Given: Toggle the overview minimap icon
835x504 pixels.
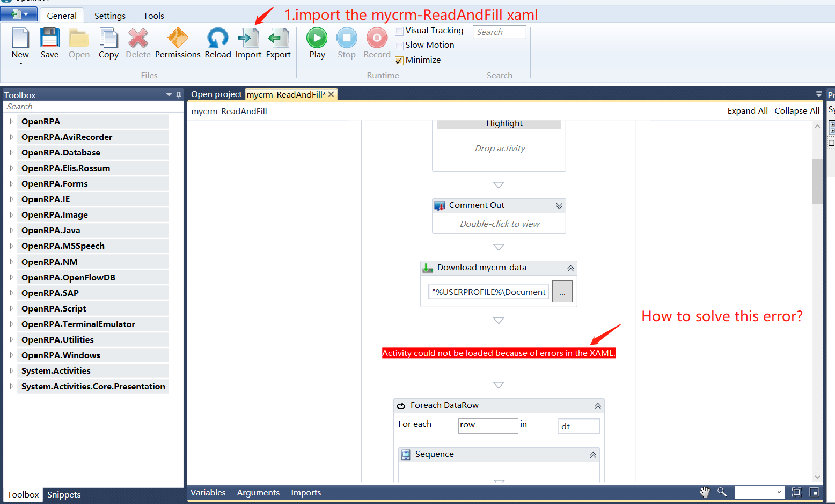Looking at the screenshot, I should click(814, 492).
